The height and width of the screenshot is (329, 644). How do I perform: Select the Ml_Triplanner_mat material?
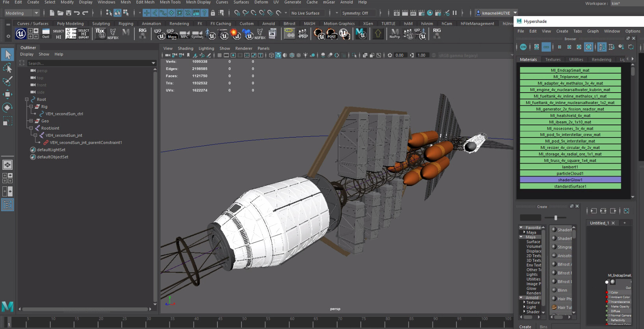coord(570,77)
